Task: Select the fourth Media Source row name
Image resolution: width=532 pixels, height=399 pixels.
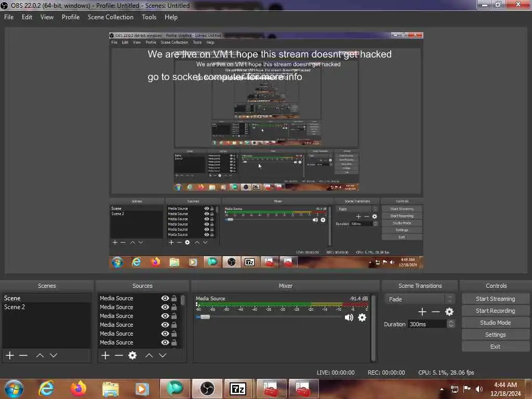Action: tap(116, 325)
